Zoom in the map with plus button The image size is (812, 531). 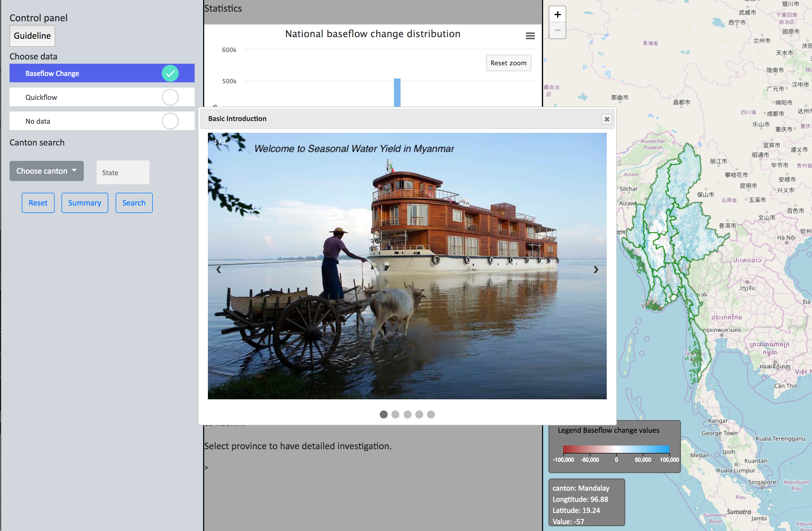pyautogui.click(x=557, y=15)
